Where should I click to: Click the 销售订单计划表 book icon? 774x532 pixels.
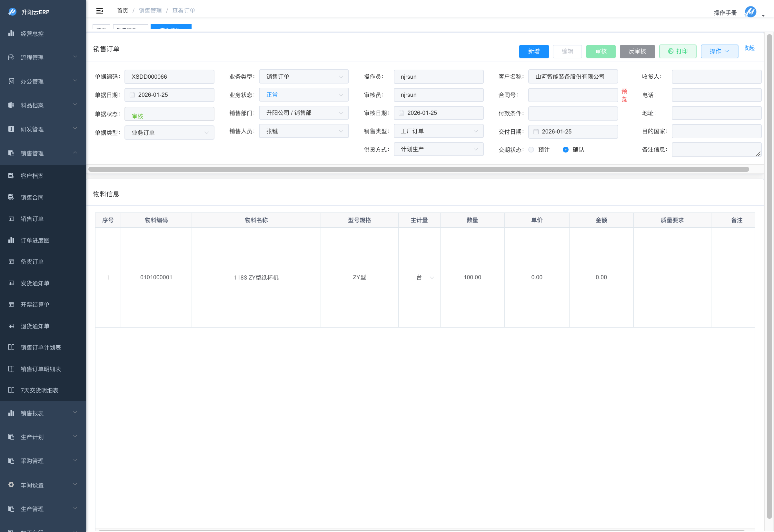pyautogui.click(x=11, y=347)
